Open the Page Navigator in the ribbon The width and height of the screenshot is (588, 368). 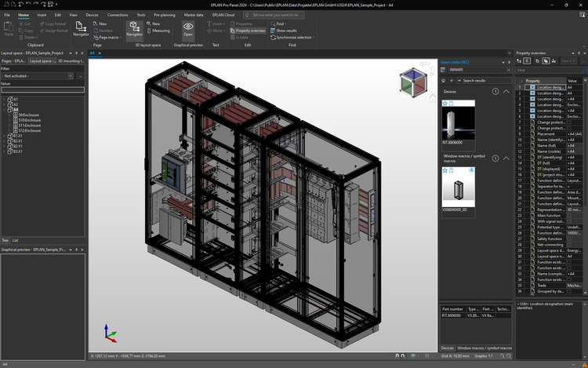[81, 30]
